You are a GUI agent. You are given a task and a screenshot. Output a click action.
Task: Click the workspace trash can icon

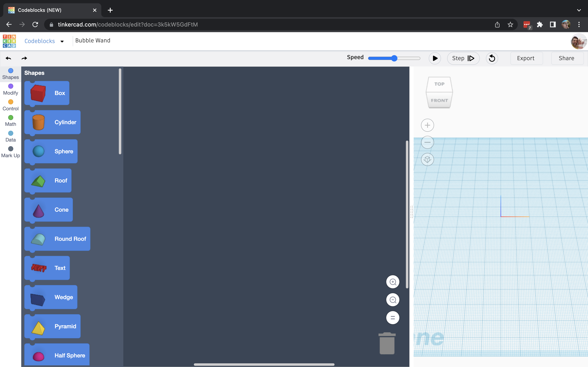click(387, 343)
